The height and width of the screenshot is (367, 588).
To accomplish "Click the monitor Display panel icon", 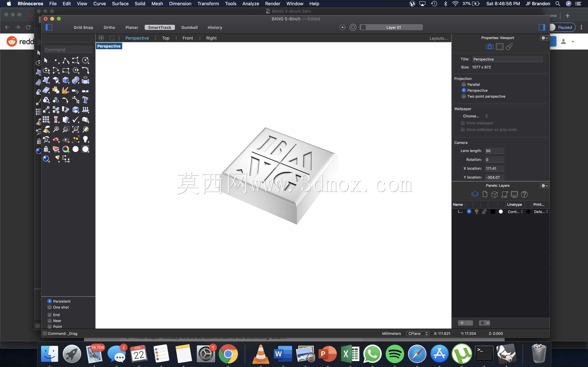I will (x=514, y=194).
